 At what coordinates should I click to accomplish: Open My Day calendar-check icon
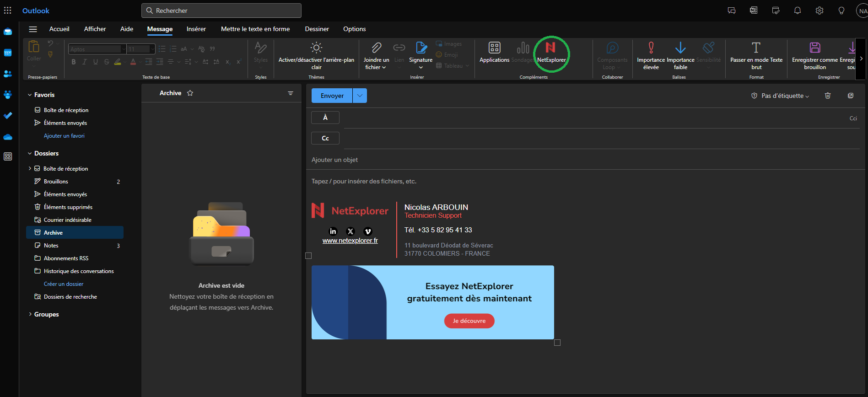pyautogui.click(x=776, y=11)
